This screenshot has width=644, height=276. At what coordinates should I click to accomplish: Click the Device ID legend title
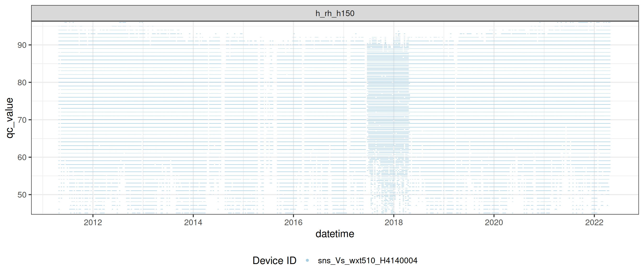(x=274, y=260)
